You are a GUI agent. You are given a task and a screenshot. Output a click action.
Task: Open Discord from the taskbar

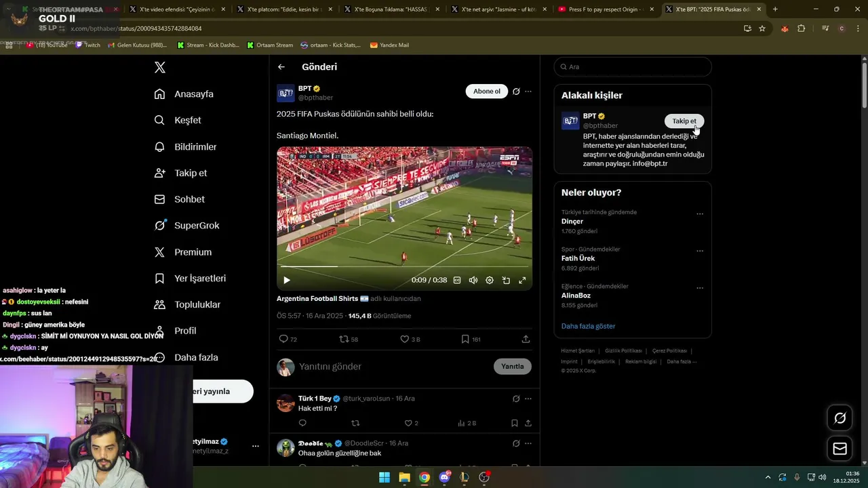[445, 477]
